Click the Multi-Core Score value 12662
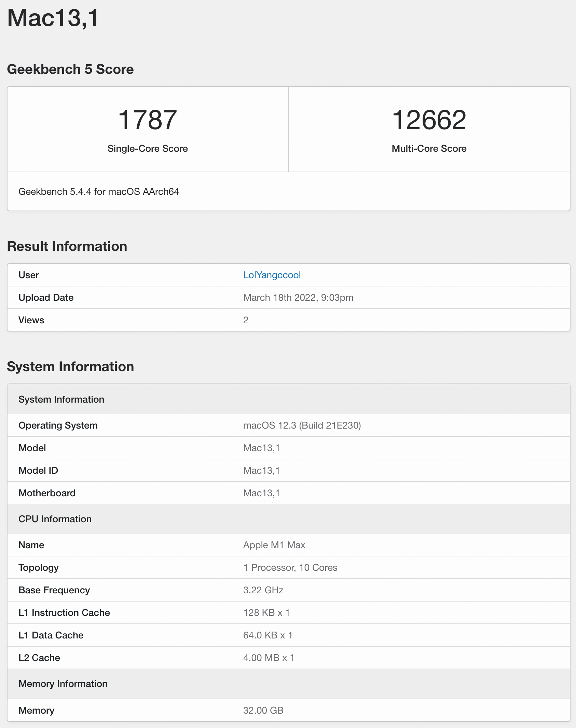The width and height of the screenshot is (576, 728). coord(428,120)
